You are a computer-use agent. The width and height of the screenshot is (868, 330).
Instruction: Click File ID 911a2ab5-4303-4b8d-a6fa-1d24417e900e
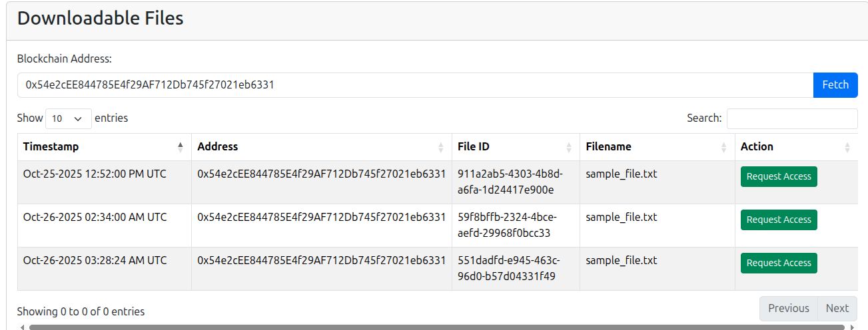510,182
